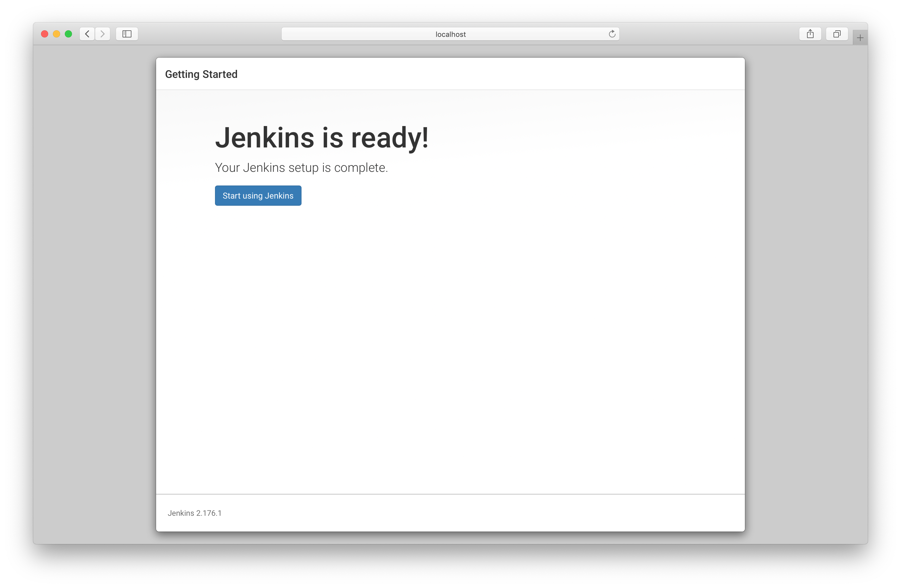Click the sidebar panel toggle button
This screenshot has height=588, width=901.
pyautogui.click(x=127, y=34)
